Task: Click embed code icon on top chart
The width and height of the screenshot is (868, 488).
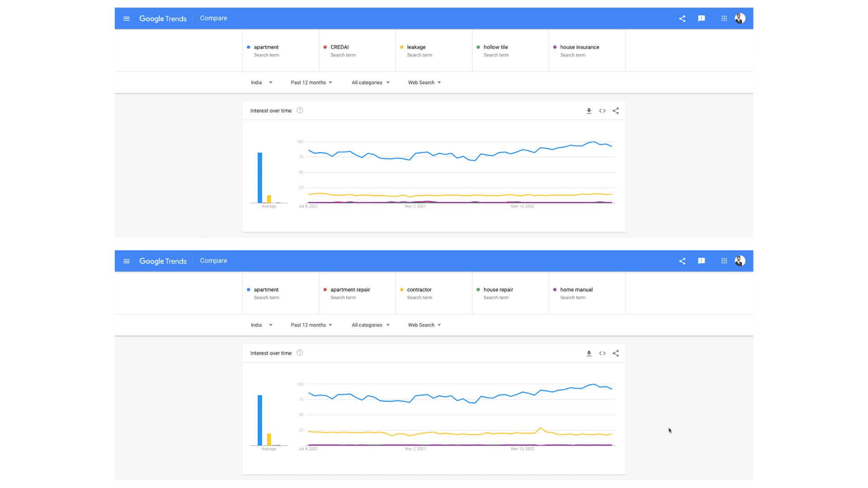Action: click(x=602, y=111)
